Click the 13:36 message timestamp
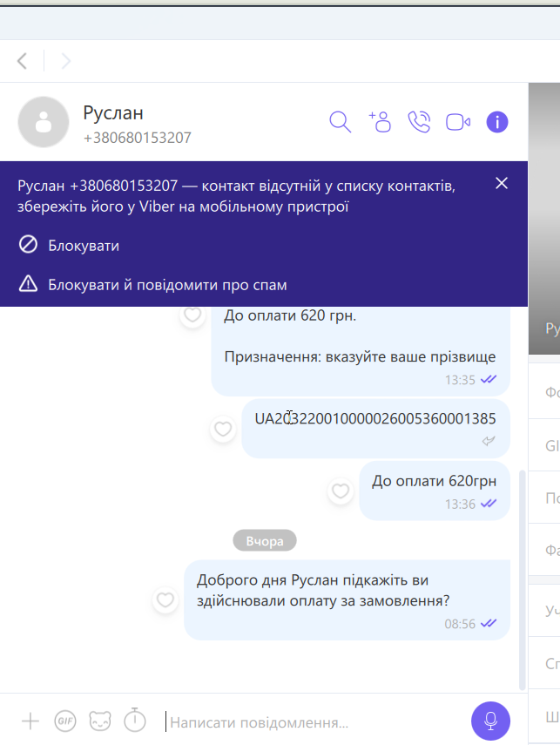 460,505
